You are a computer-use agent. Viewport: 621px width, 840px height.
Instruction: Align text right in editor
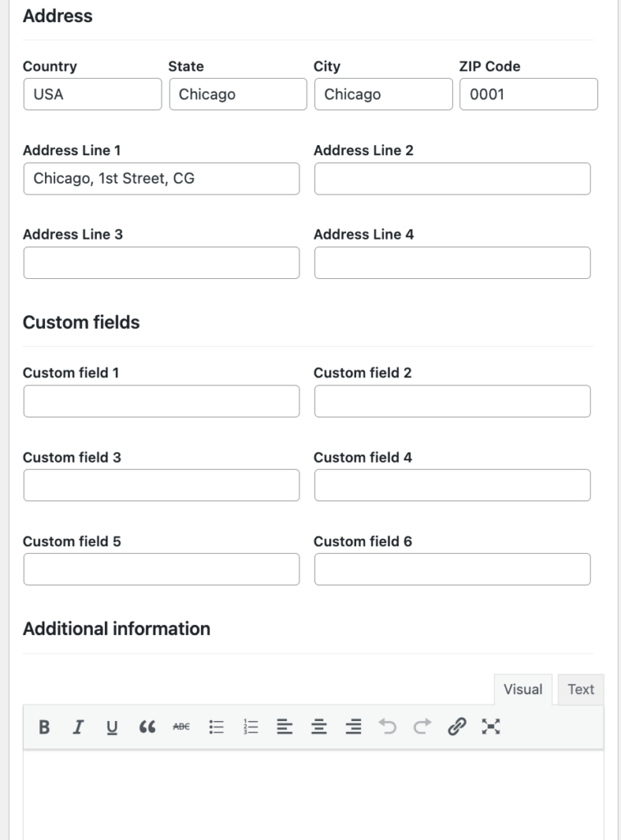[x=353, y=727]
